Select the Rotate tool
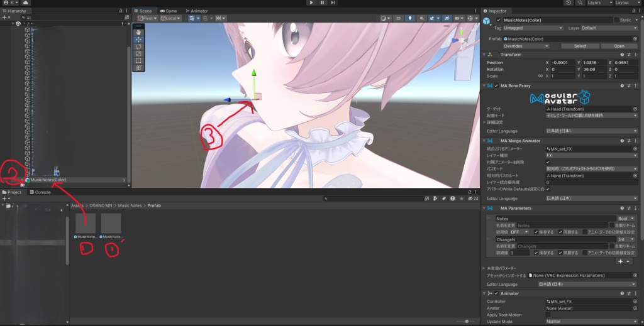Viewport: 644px width, 326px height. (x=138, y=46)
